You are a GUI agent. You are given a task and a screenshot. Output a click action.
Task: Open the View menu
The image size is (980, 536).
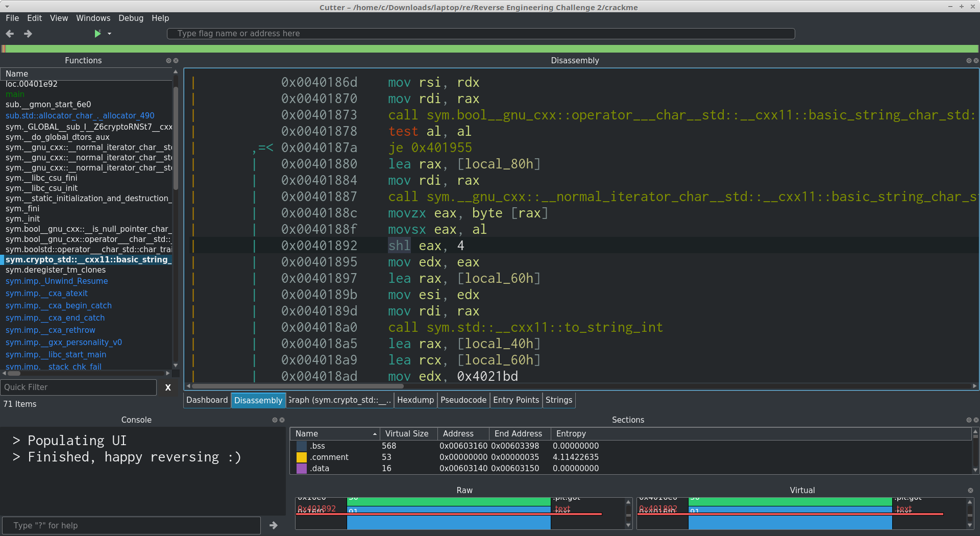(59, 18)
